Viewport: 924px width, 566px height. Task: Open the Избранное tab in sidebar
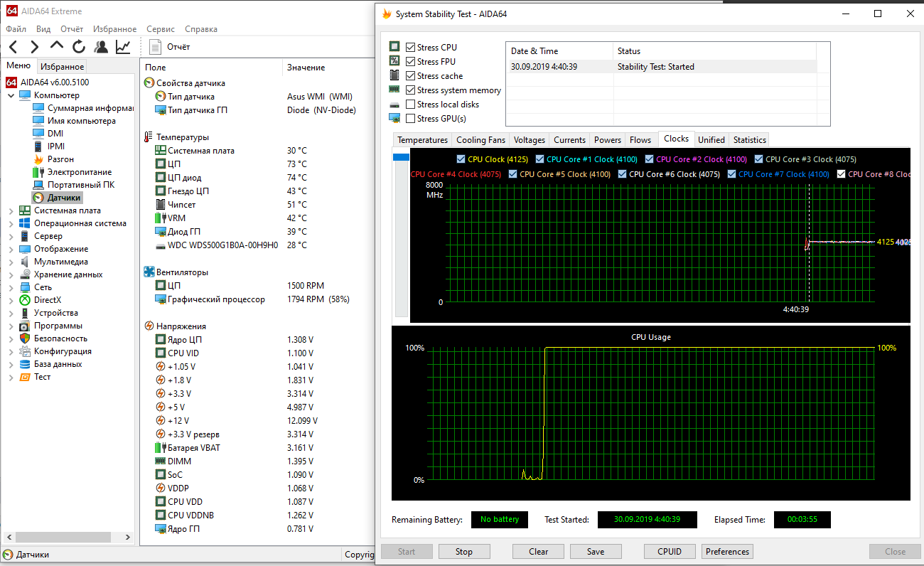pyautogui.click(x=62, y=67)
